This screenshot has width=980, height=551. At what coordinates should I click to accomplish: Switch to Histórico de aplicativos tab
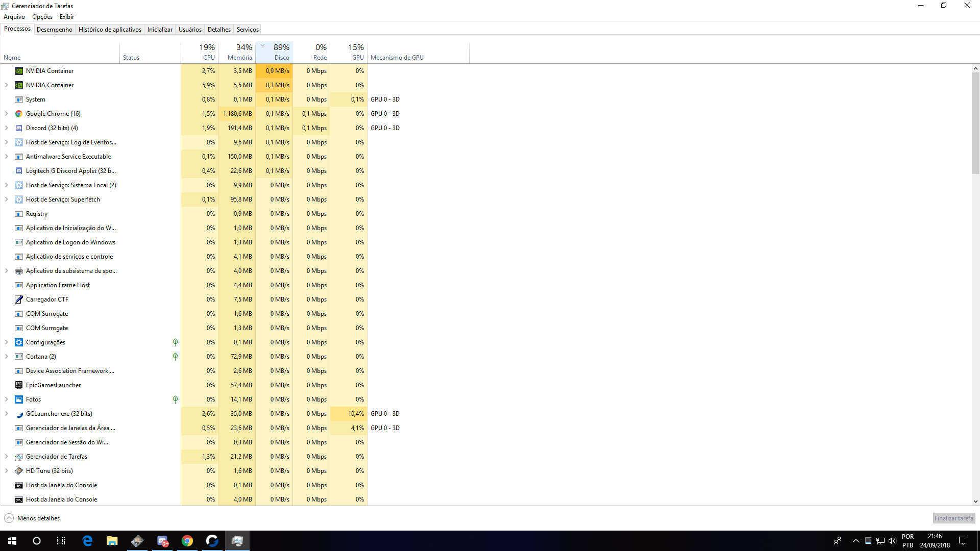coord(110,30)
